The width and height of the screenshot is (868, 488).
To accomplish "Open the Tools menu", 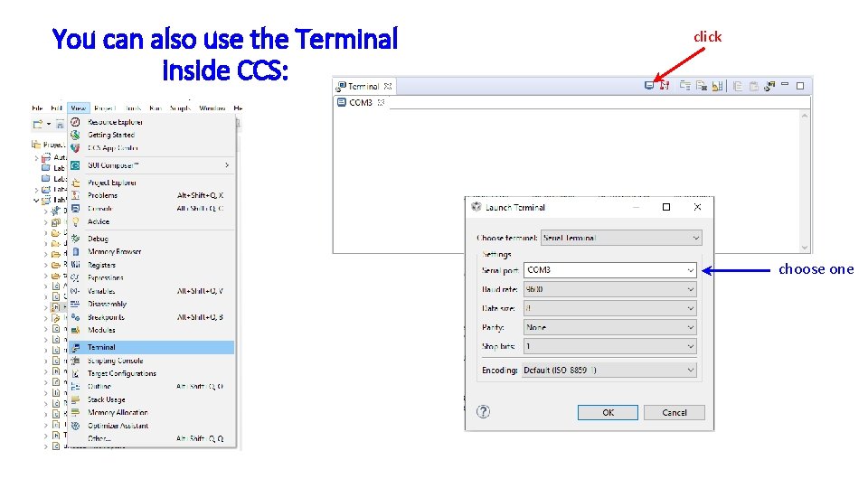I will pos(133,108).
